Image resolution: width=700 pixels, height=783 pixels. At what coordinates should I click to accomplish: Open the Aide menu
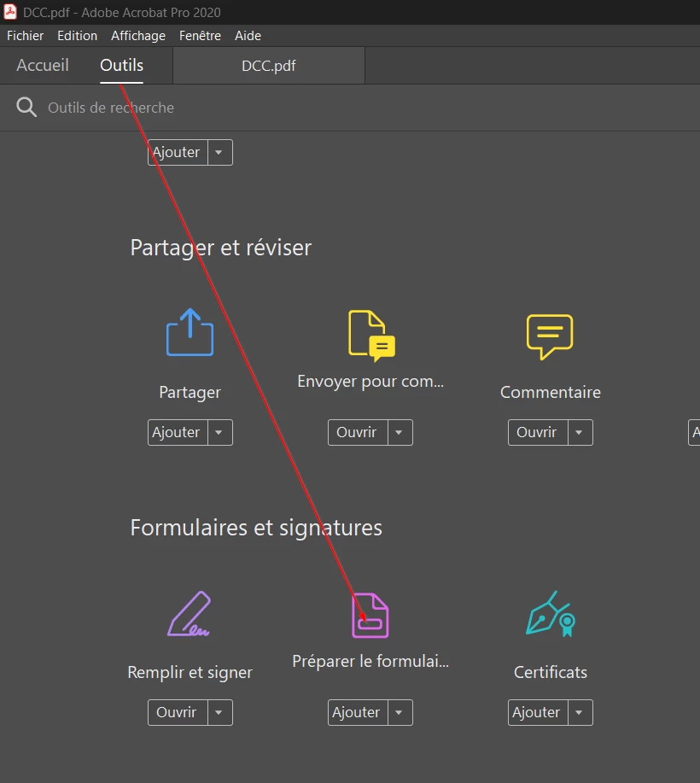[x=248, y=36]
